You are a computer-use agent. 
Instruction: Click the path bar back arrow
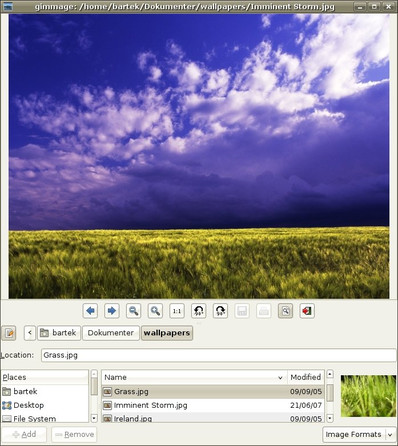pos(30,333)
